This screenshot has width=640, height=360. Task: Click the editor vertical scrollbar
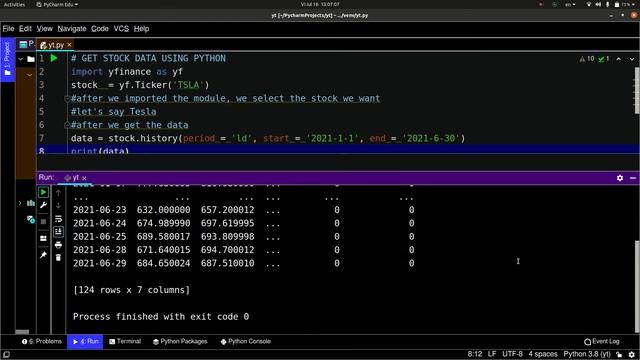coord(637,91)
